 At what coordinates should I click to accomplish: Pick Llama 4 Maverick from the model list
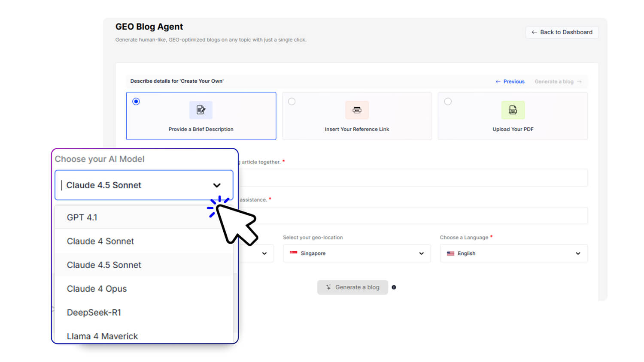[144, 336]
